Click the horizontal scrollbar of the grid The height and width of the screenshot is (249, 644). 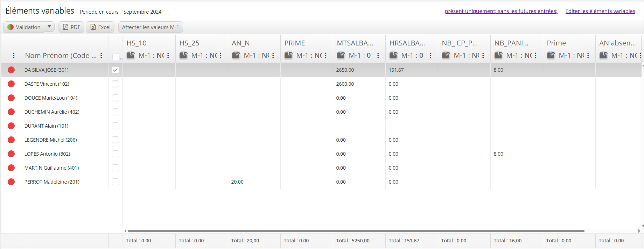[356, 231]
